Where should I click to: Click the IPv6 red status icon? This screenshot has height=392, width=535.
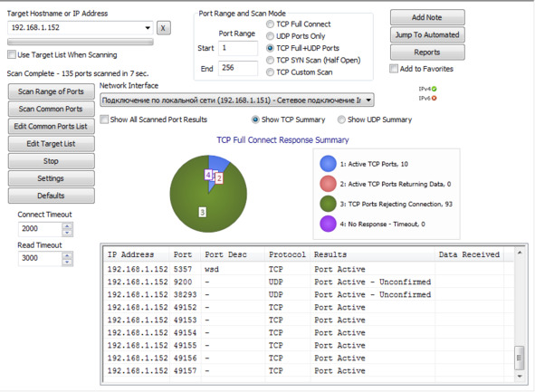434,99
